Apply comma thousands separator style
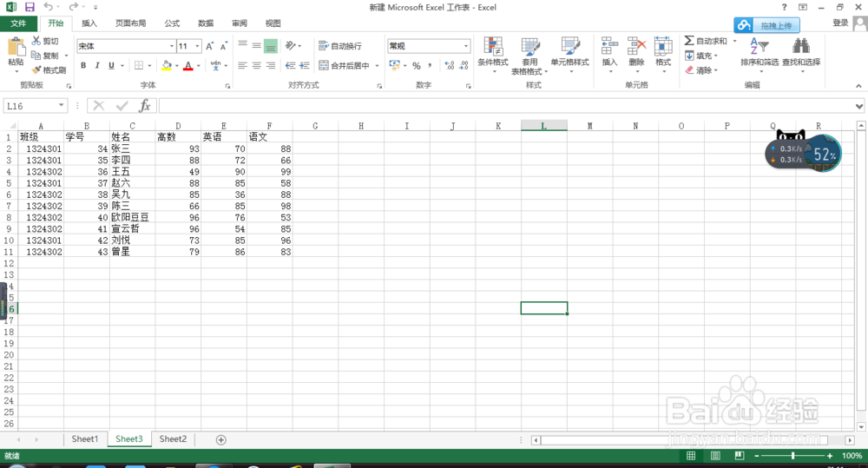The width and height of the screenshot is (868, 468). (x=431, y=65)
